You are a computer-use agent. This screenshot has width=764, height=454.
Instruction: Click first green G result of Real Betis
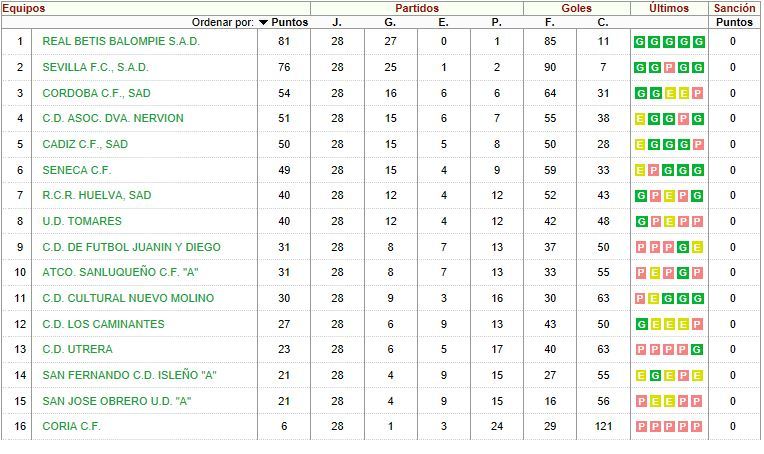(639, 42)
